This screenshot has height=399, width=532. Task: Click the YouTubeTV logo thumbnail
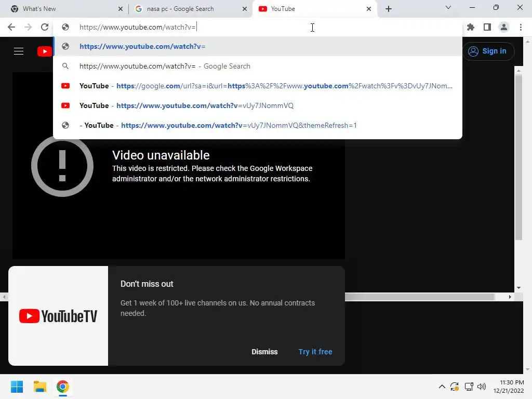(x=58, y=316)
